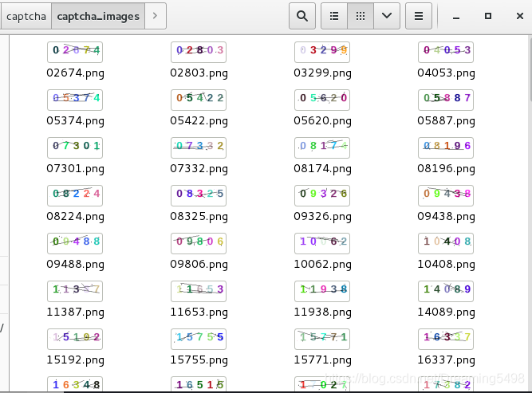Click the file name 11653.png
Image resolution: width=532 pixels, height=393 pixels.
point(199,312)
